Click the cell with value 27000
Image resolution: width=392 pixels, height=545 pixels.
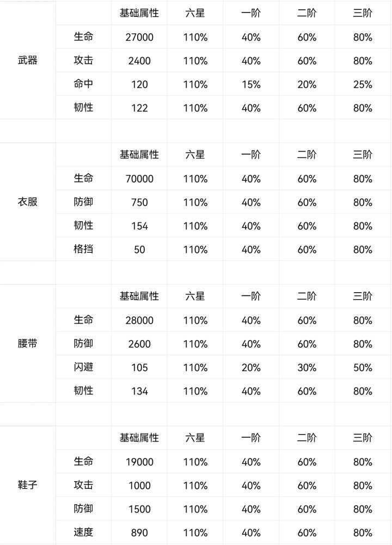(139, 37)
